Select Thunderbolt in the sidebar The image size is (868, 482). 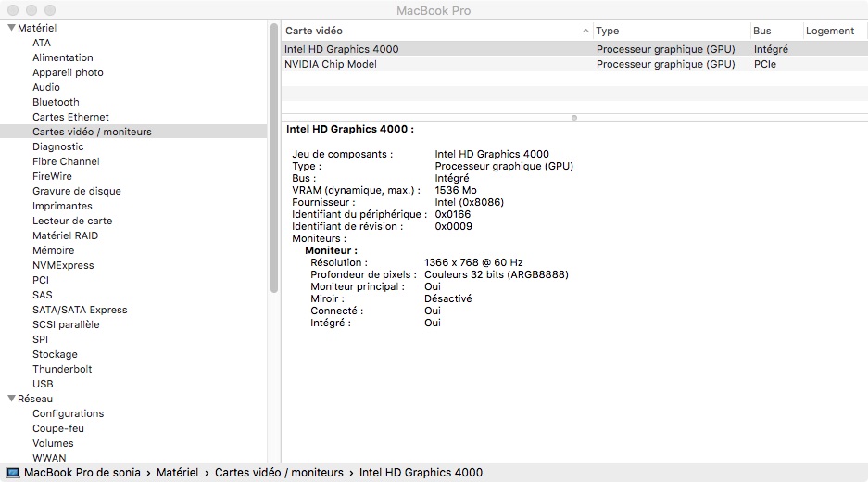(x=62, y=369)
